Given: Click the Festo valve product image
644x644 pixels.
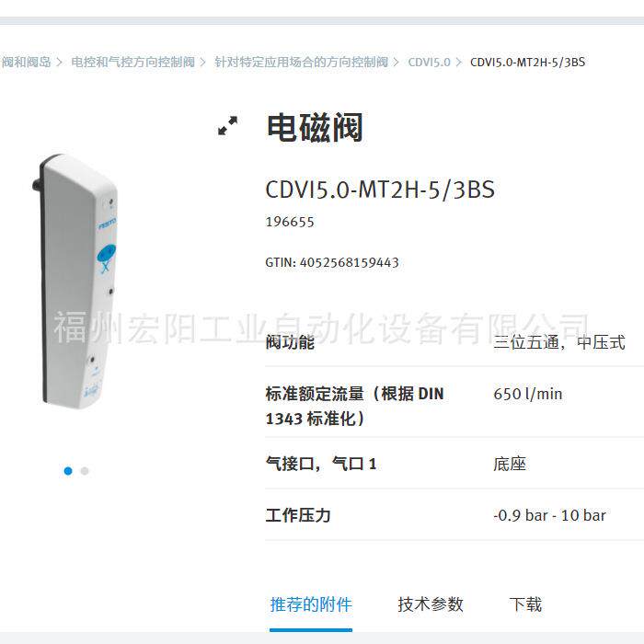Looking at the screenshot, I should pos(75,282).
